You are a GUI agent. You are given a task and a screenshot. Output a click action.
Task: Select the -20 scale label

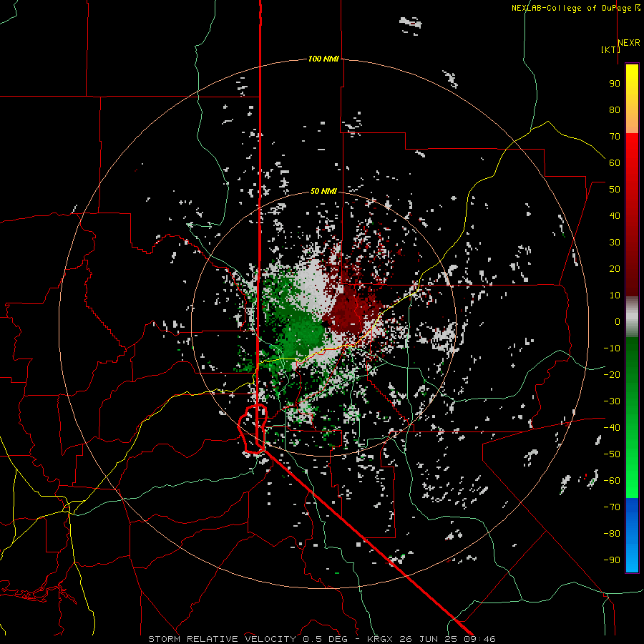pos(612,374)
